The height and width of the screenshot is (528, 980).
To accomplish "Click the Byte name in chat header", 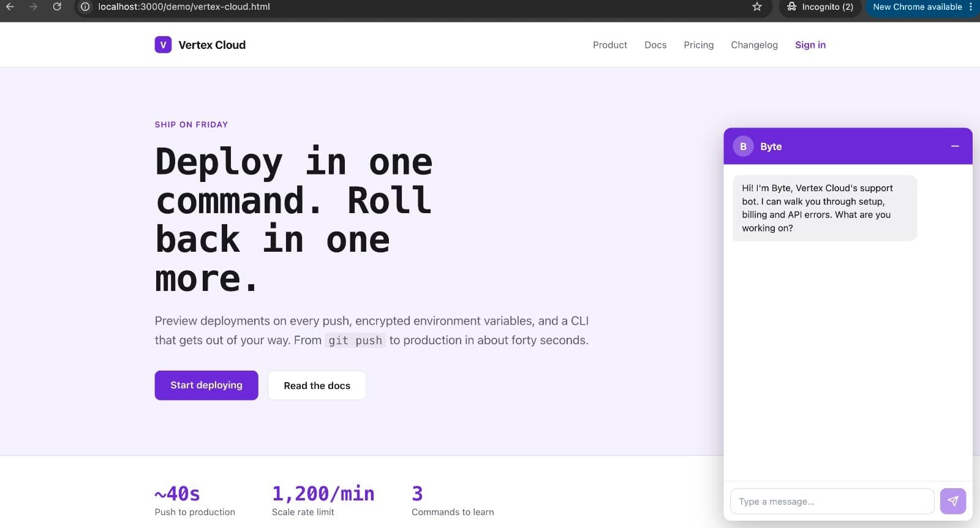I will click(x=771, y=146).
